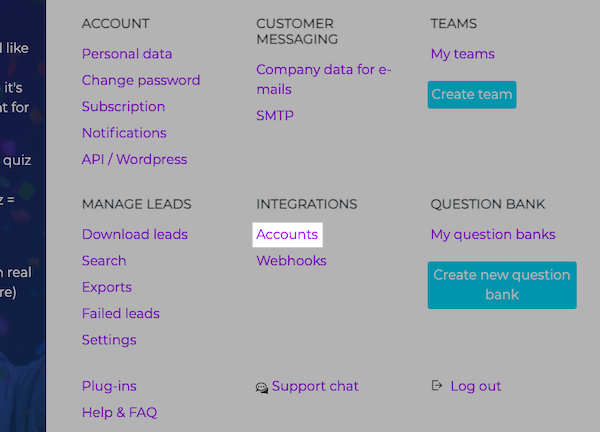Open SMTP settings link
Image resolution: width=600 pixels, height=432 pixels.
(275, 116)
